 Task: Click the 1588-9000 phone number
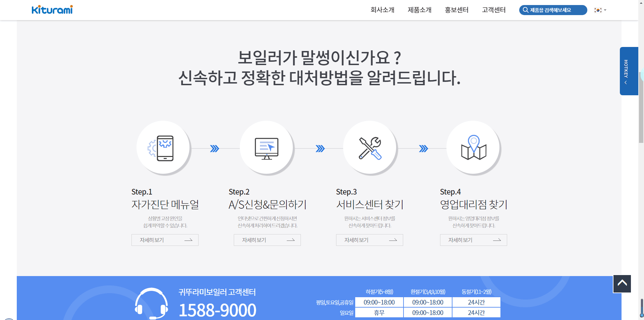(x=217, y=310)
